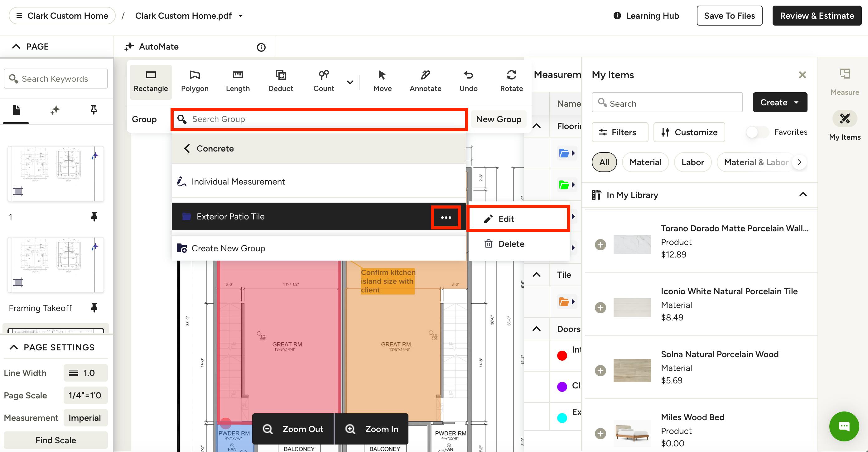Undo the last action
This screenshot has width=868, height=452.
point(468,81)
